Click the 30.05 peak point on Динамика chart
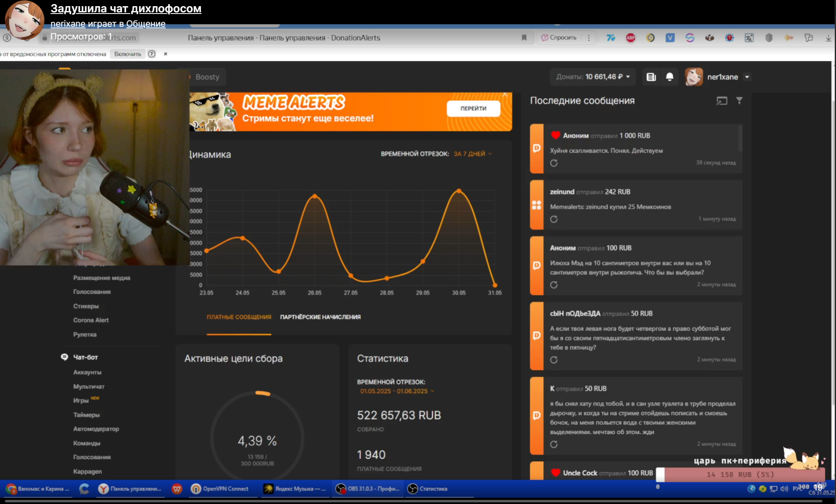This screenshot has width=836, height=504. click(459, 191)
